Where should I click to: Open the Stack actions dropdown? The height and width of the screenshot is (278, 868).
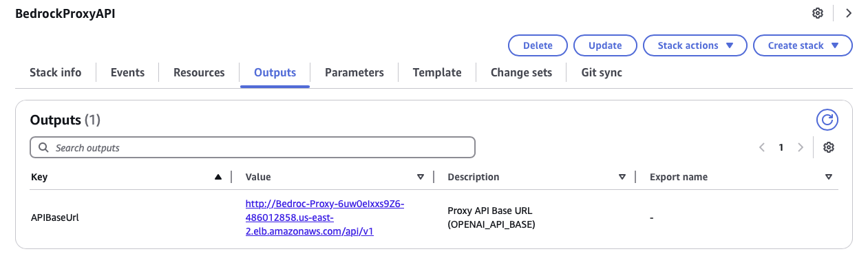pyautogui.click(x=694, y=45)
